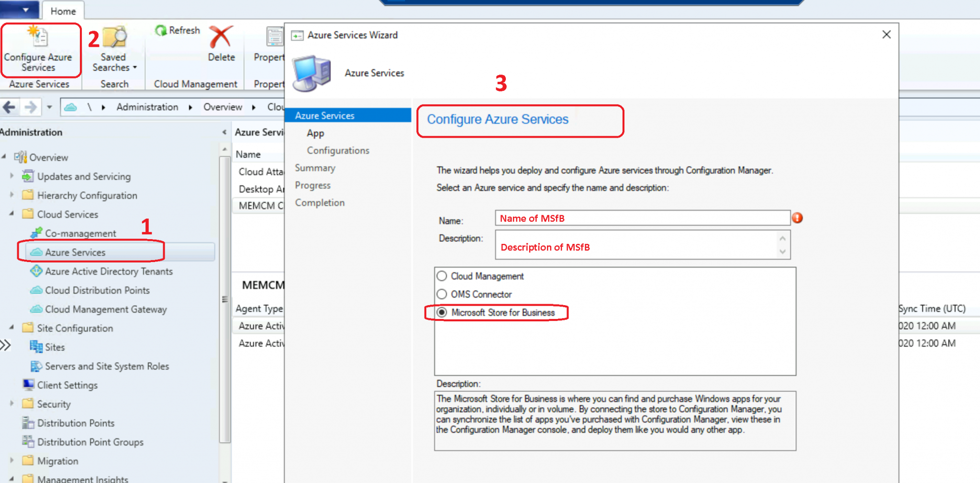This screenshot has height=483, width=980.
Task: Open Servers and Site System Roles
Action: [107, 366]
